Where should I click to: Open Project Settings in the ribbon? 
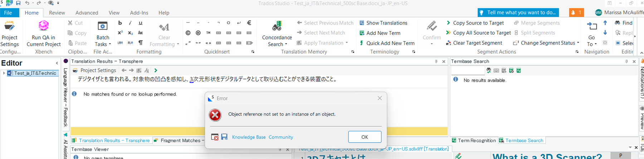point(10,34)
